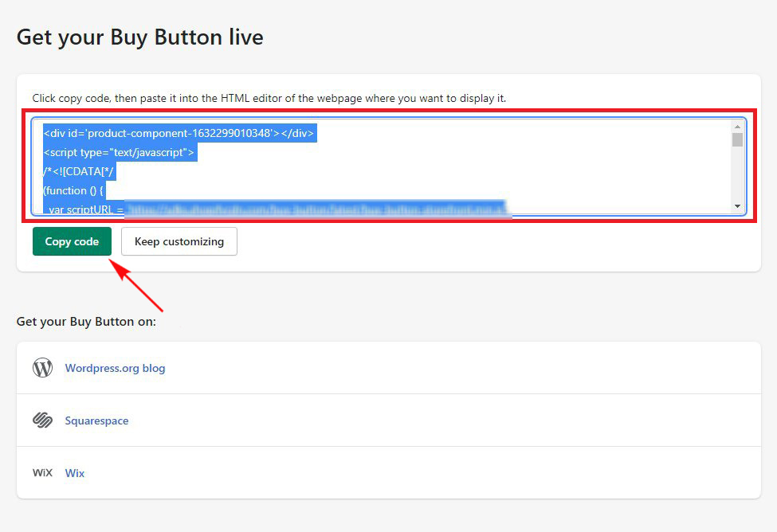The image size is (777, 532).
Task: Follow the Wix text link
Action: [x=75, y=473]
